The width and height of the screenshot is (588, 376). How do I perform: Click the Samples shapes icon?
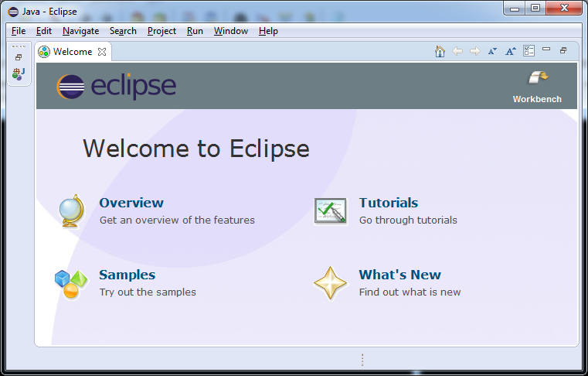71,283
